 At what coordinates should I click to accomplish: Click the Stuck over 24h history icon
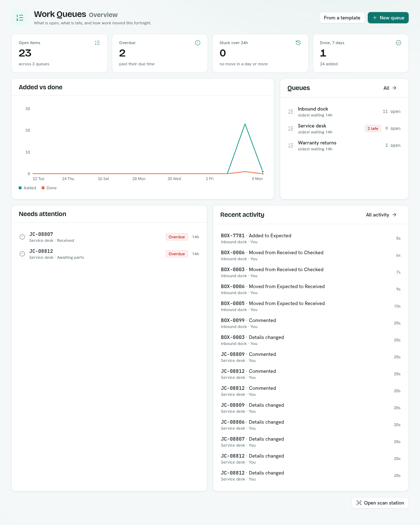(x=298, y=43)
